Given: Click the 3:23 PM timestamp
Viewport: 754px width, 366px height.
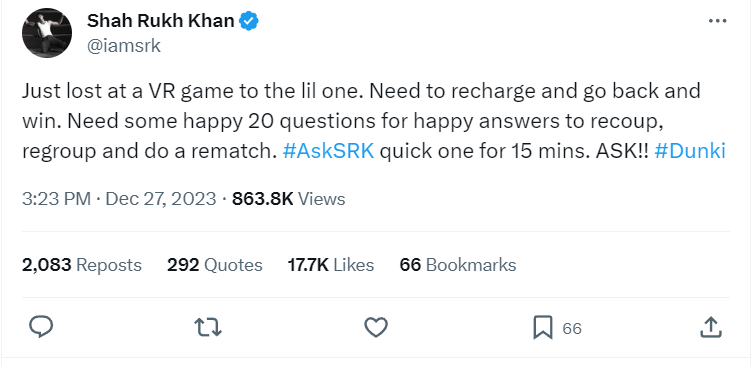Looking at the screenshot, I should [56, 199].
